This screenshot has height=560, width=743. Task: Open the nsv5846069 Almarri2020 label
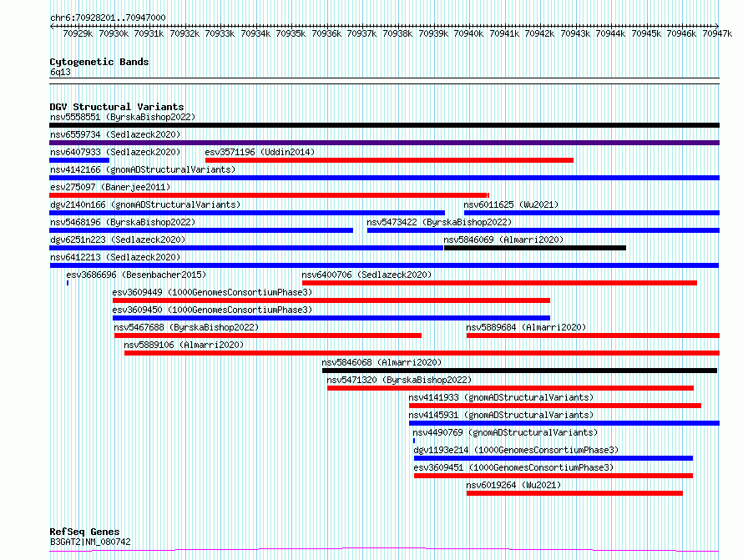tap(503, 240)
